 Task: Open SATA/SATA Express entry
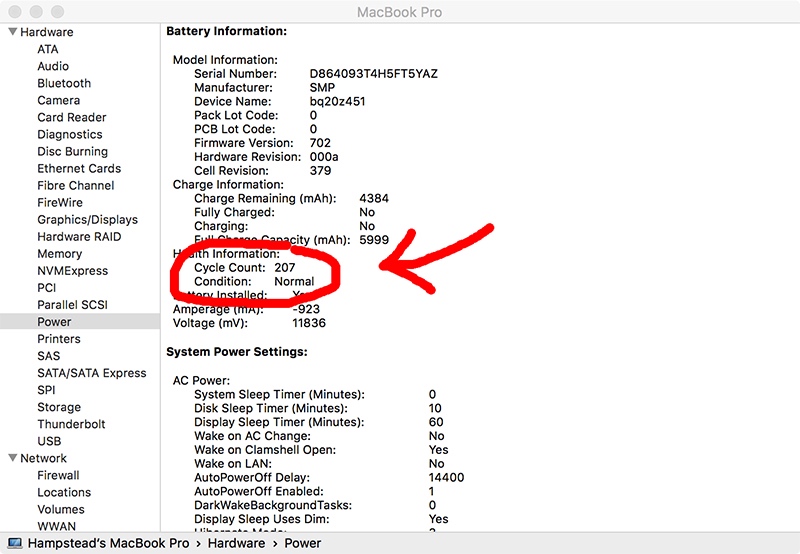(x=92, y=373)
